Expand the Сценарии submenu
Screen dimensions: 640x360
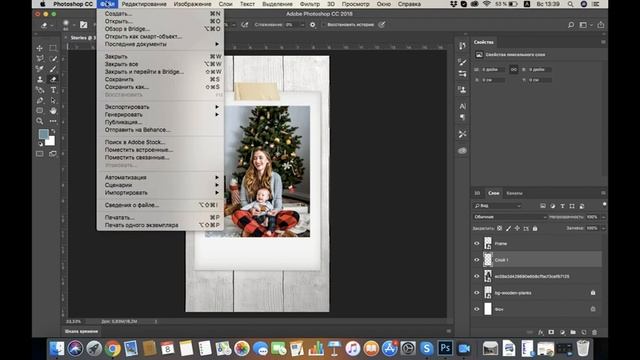(x=160, y=185)
